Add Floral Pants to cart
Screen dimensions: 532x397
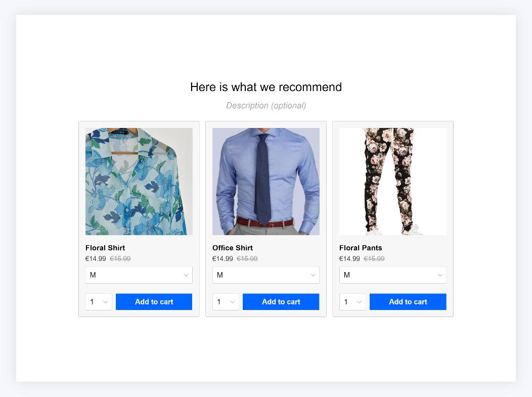408,301
